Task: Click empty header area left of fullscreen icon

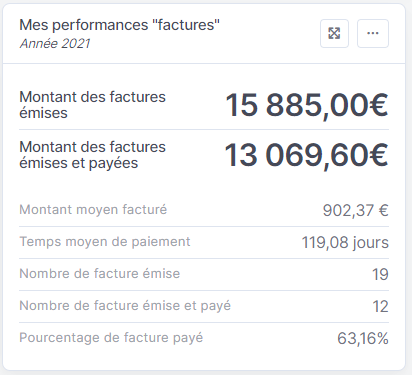Action: coord(270,33)
